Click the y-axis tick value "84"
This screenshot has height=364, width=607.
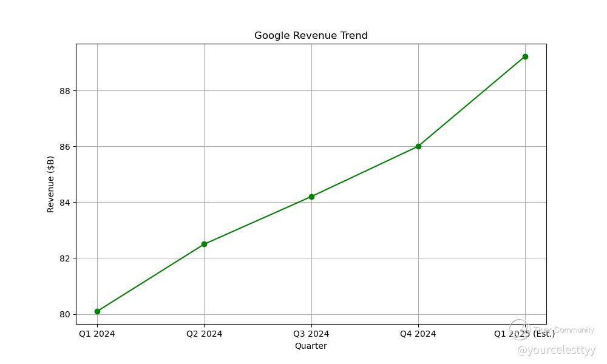coord(65,203)
